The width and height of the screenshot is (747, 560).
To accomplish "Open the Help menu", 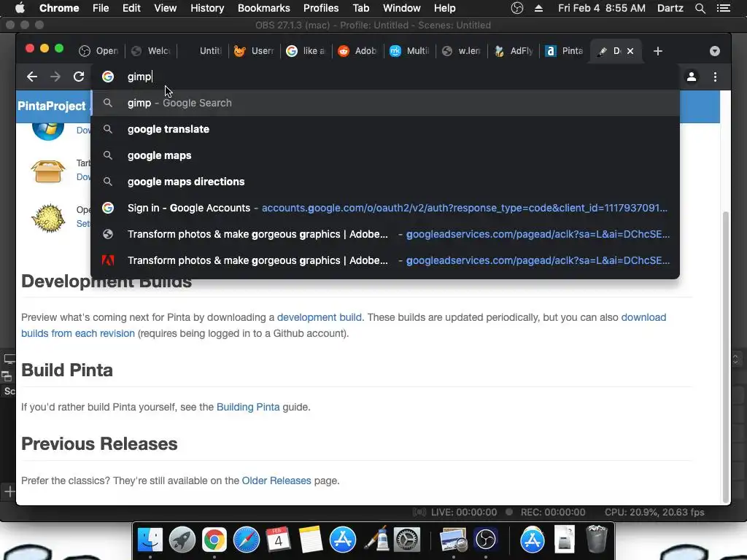I will [444, 8].
